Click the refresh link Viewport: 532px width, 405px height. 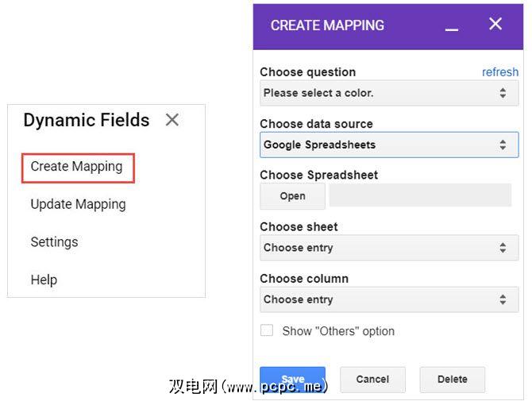(500, 72)
